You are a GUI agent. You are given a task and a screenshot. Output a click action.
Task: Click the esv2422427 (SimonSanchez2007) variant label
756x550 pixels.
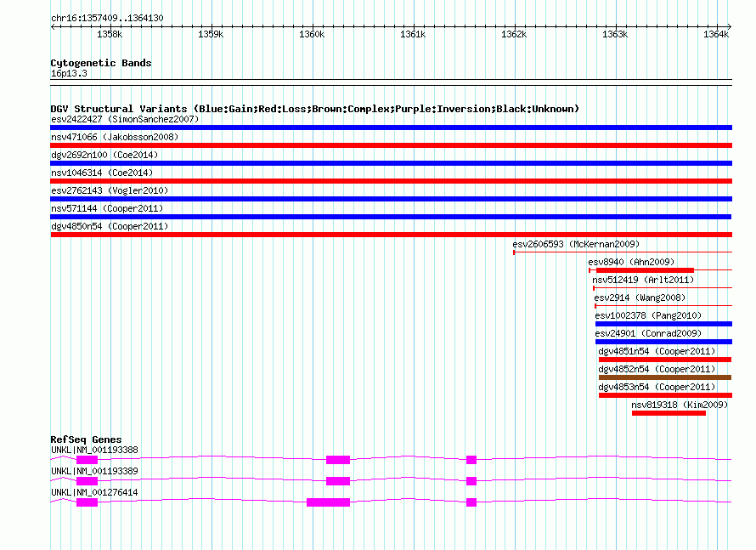point(124,119)
